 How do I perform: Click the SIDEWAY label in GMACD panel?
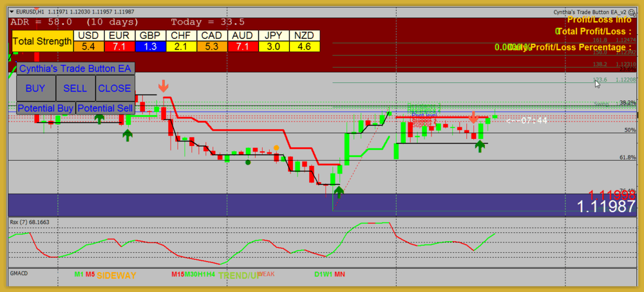click(x=117, y=275)
